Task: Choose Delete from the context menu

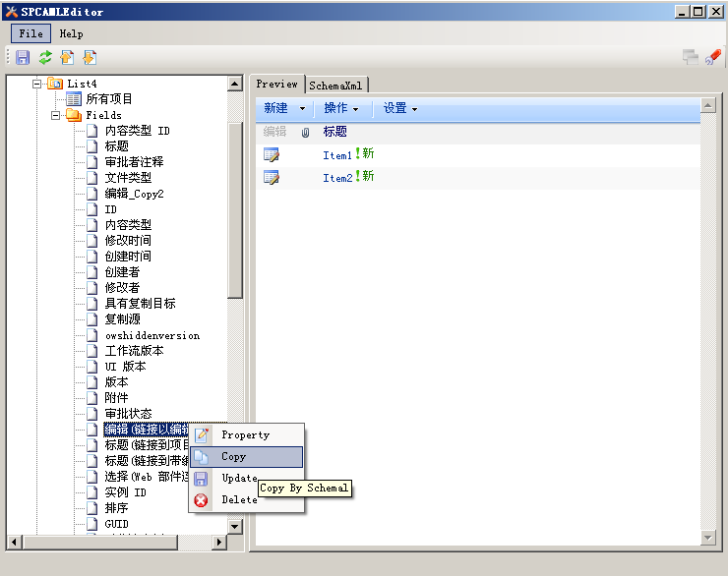Action: click(247, 500)
